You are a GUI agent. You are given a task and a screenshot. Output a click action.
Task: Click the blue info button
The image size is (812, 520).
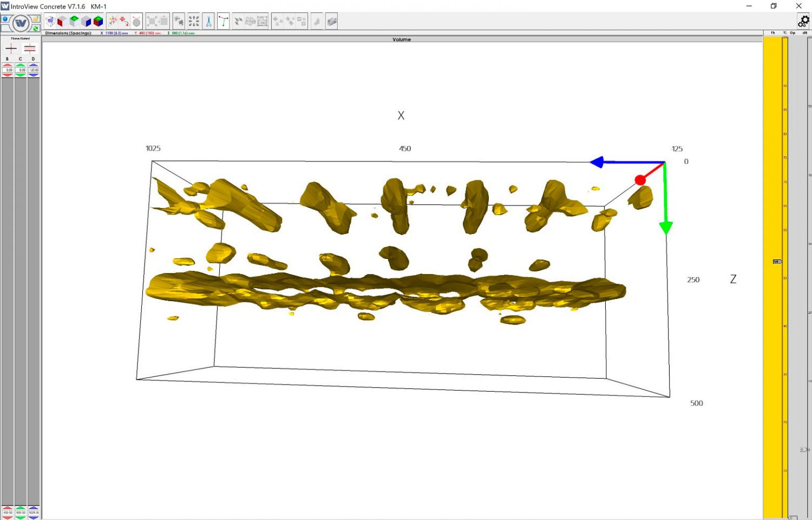pyautogui.click(x=5, y=19)
